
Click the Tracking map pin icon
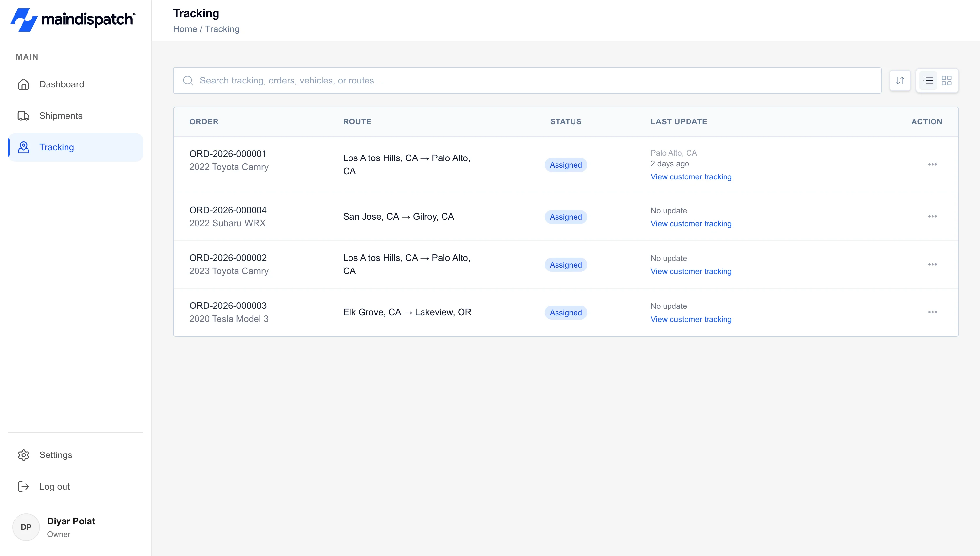[x=24, y=147]
